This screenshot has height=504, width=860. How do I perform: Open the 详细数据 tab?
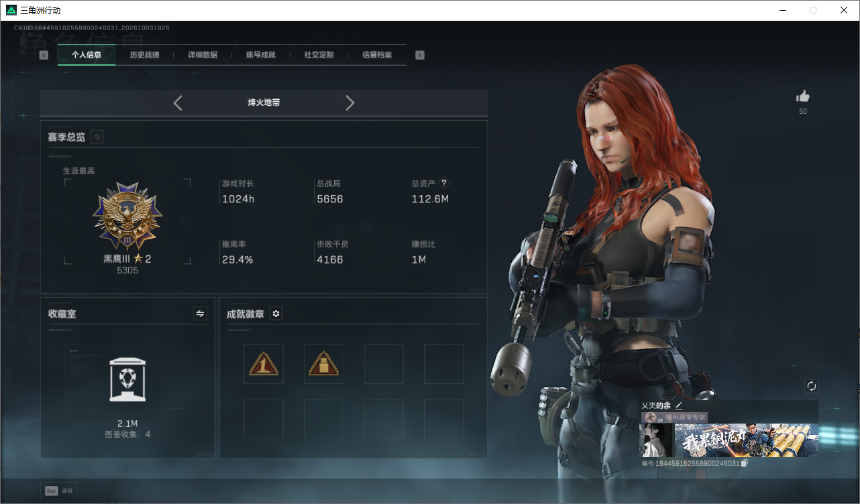203,55
